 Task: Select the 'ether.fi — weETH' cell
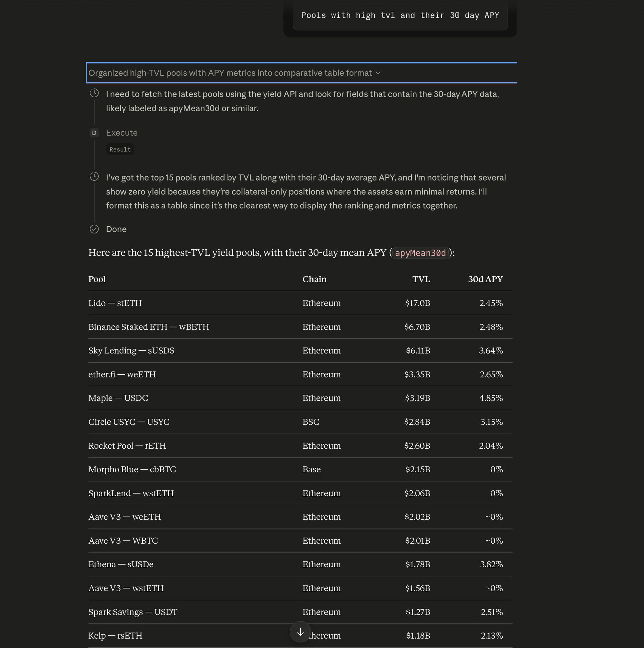122,374
